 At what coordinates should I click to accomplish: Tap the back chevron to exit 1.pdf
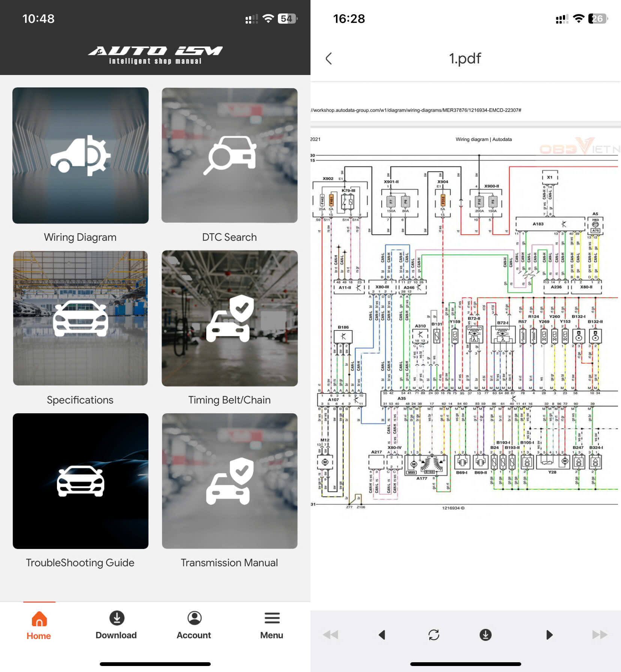tap(329, 58)
